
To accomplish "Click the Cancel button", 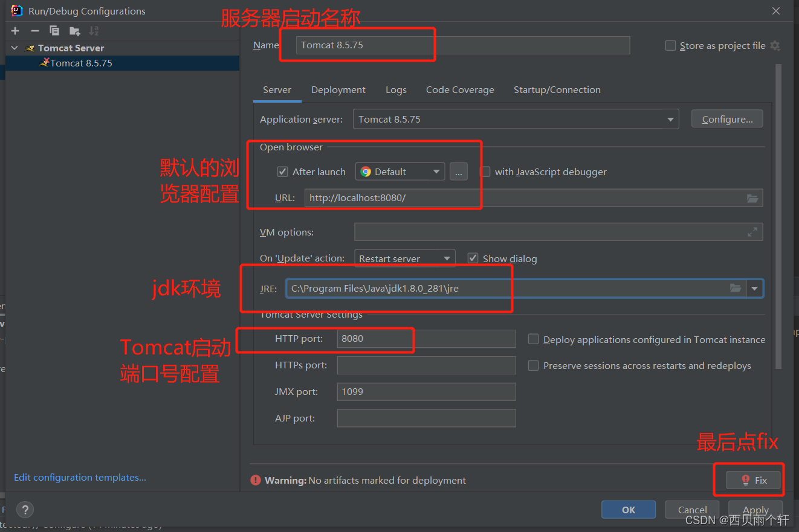I will 692,510.
